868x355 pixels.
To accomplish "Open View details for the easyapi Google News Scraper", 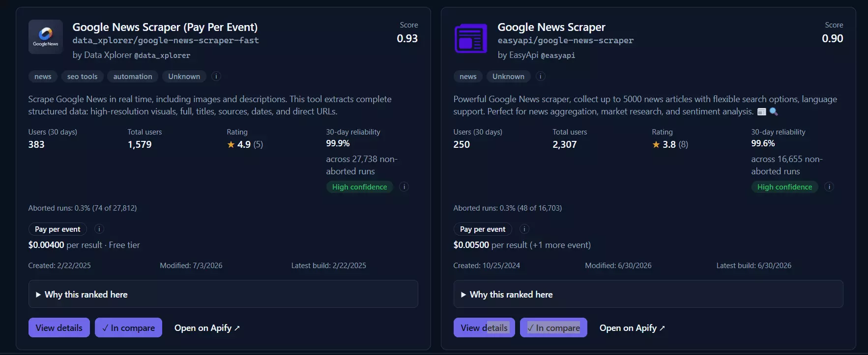I will [x=484, y=328].
